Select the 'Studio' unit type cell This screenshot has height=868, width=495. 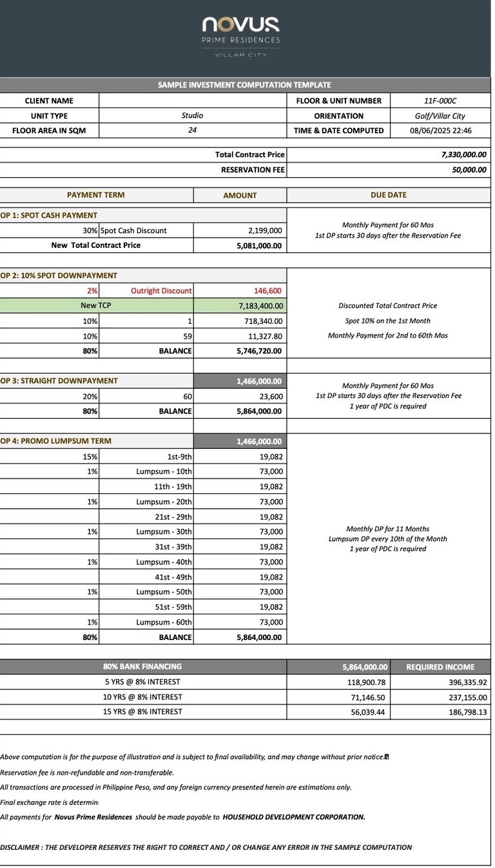tap(193, 116)
